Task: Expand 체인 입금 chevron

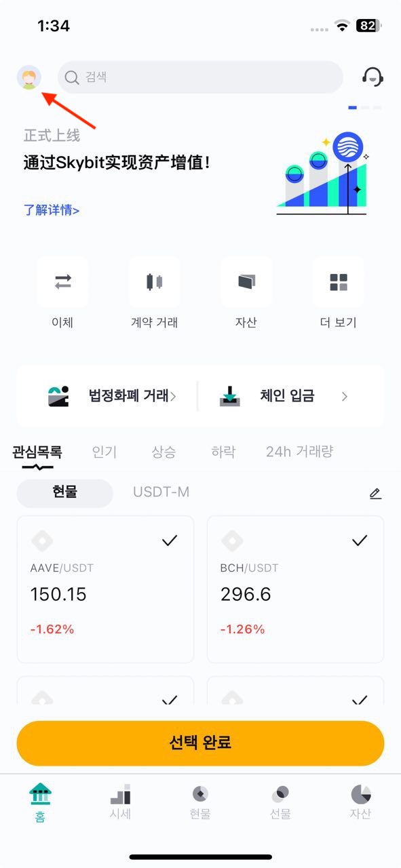Action: [345, 396]
